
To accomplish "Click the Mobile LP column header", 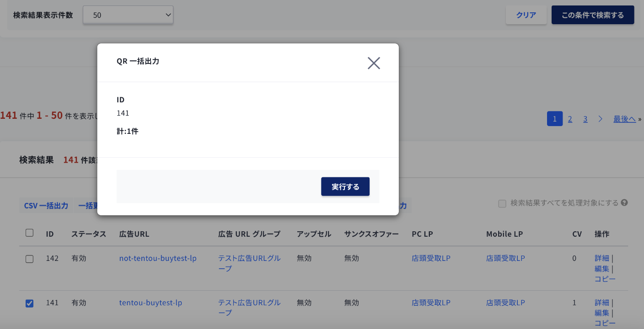I will click(504, 234).
